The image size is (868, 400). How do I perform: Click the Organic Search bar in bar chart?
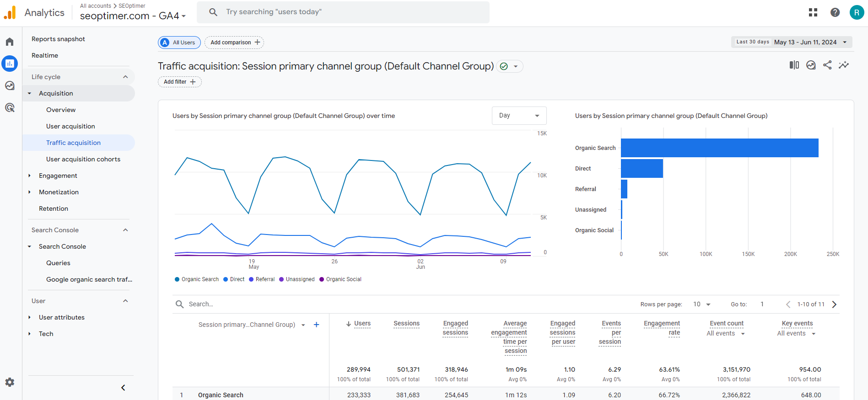click(x=719, y=148)
